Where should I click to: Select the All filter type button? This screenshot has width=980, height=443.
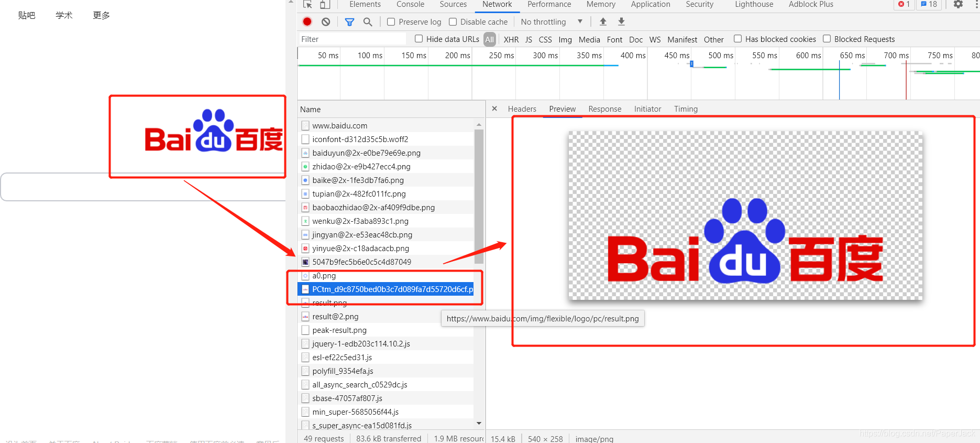(x=489, y=39)
